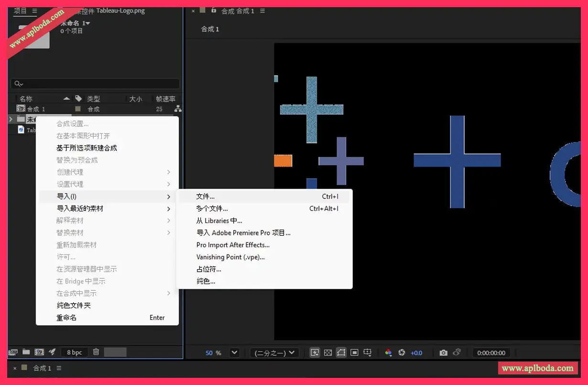Close the composition viewer tab

tap(193, 11)
